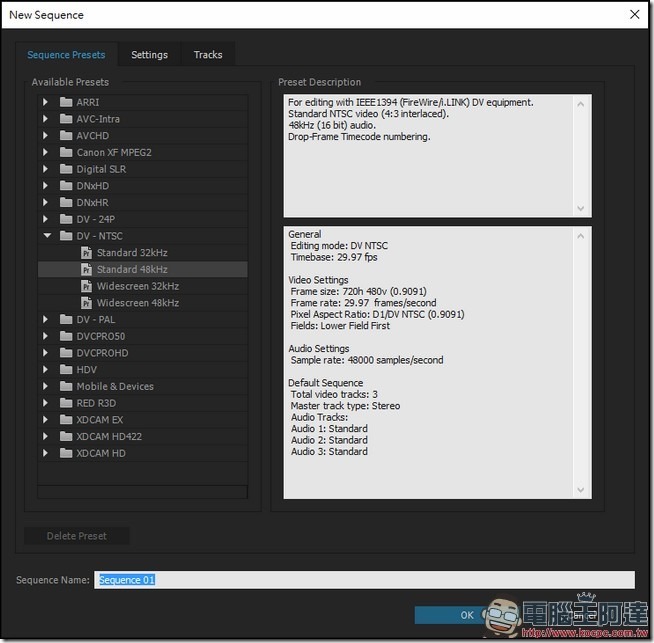654x643 pixels.
Task: Click the DVCPROHD folder icon
Action: click(66, 353)
